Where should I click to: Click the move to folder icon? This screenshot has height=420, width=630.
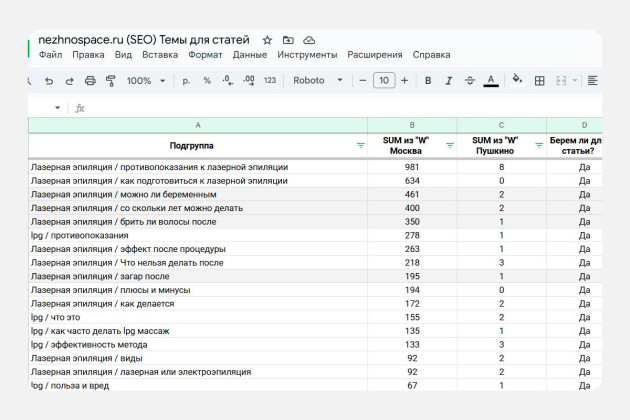(x=288, y=40)
